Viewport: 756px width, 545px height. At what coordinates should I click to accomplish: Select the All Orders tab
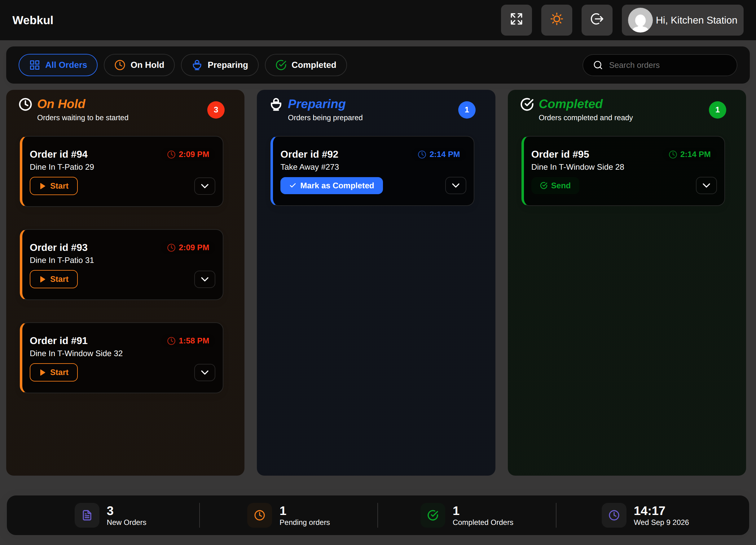click(58, 65)
